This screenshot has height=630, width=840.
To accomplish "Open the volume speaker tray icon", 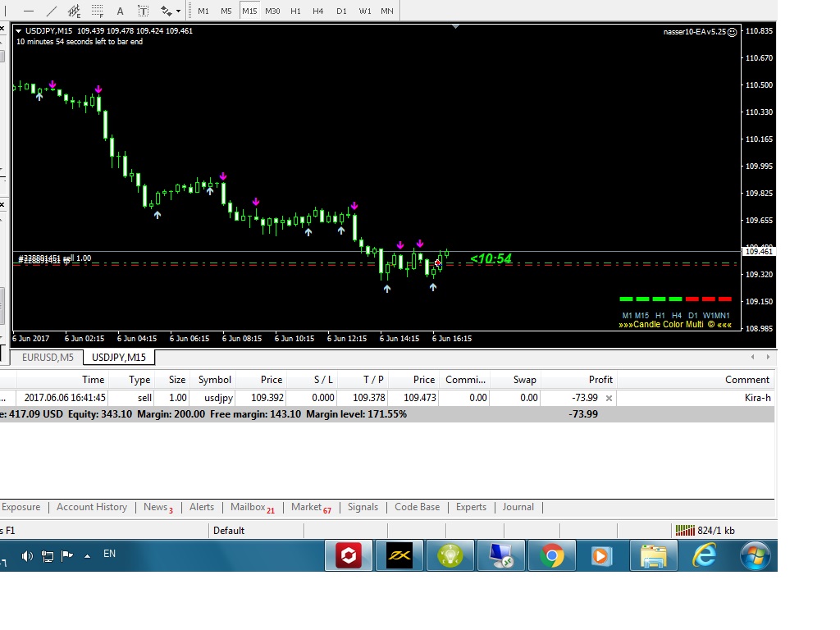I will pos(27,556).
